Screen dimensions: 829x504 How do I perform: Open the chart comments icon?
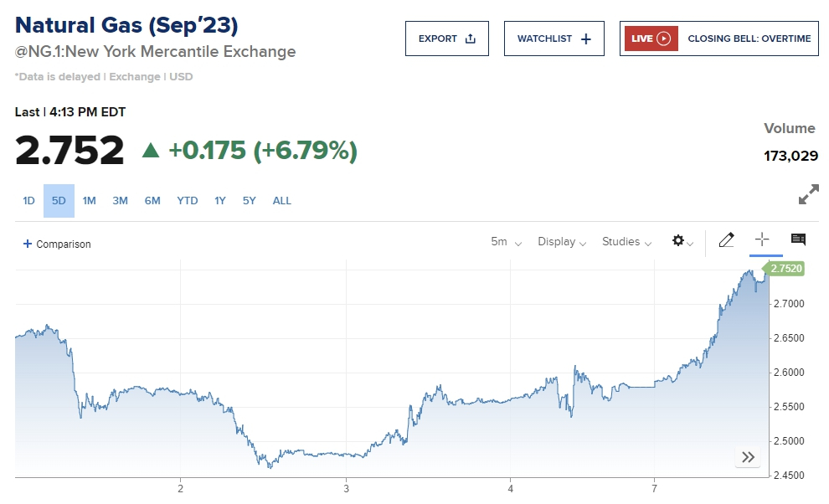798,240
